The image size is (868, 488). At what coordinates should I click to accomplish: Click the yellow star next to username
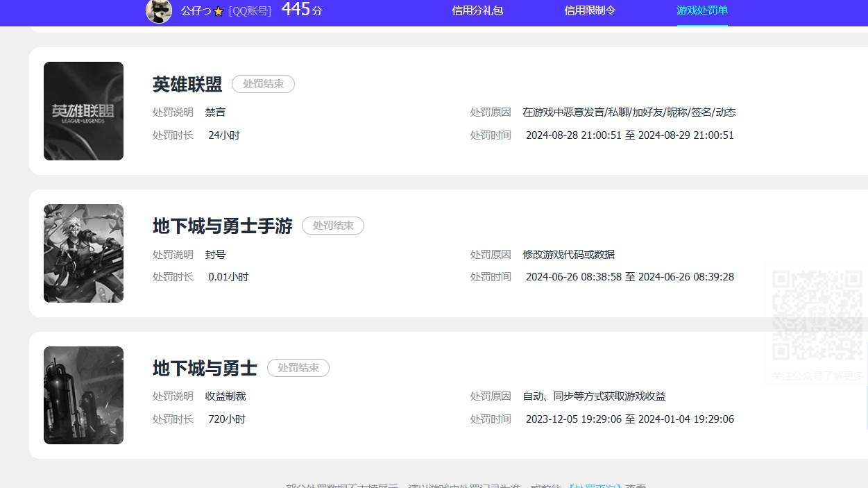[x=219, y=11]
